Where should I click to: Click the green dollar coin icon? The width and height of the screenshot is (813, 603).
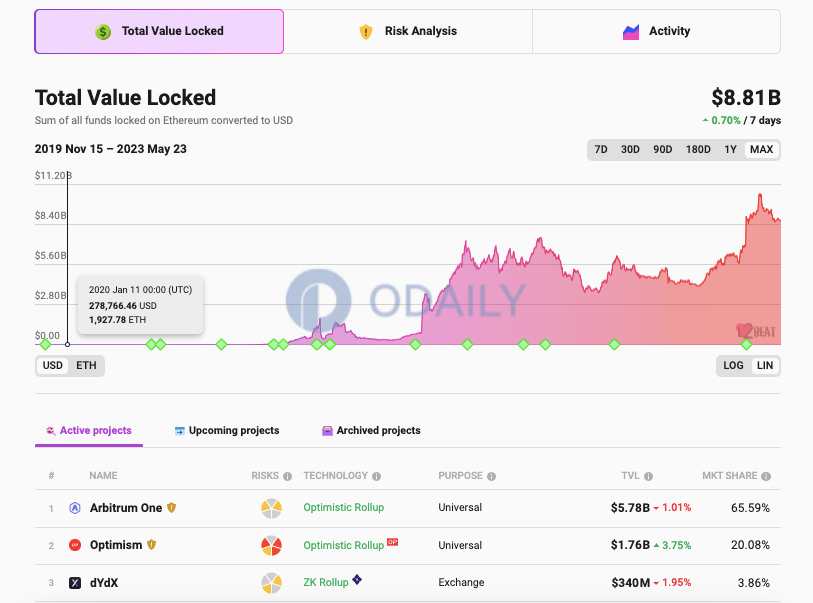(x=103, y=32)
